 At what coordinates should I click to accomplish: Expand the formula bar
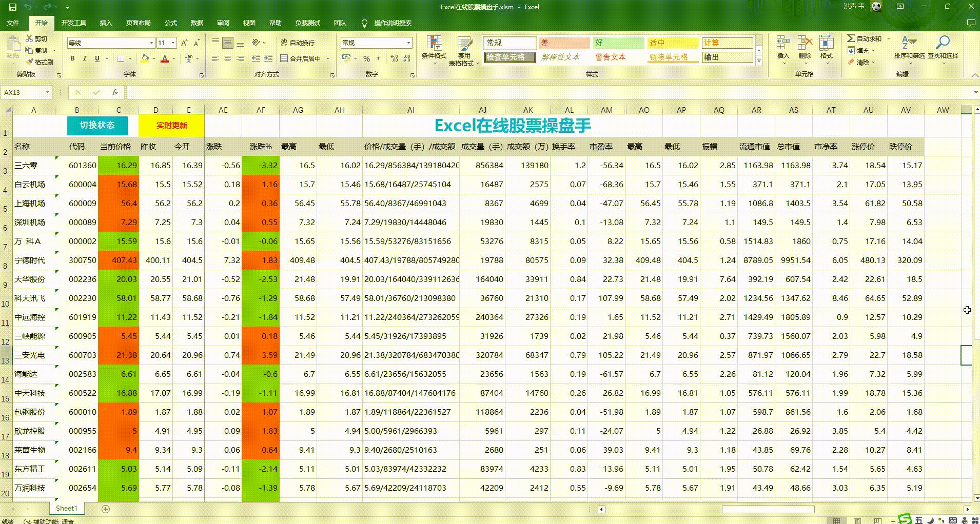click(x=975, y=92)
